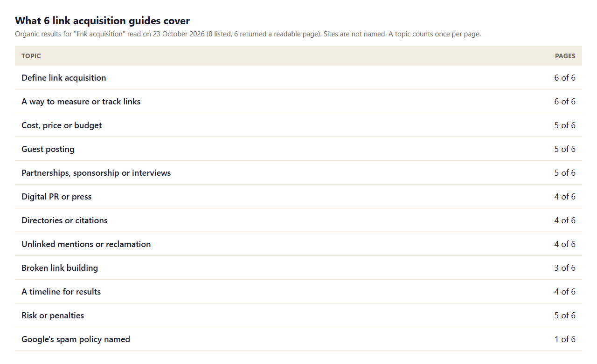Image resolution: width=597 pixels, height=364 pixels.
Task: Click the page count in the Define link acquisition row
Action: (x=565, y=78)
